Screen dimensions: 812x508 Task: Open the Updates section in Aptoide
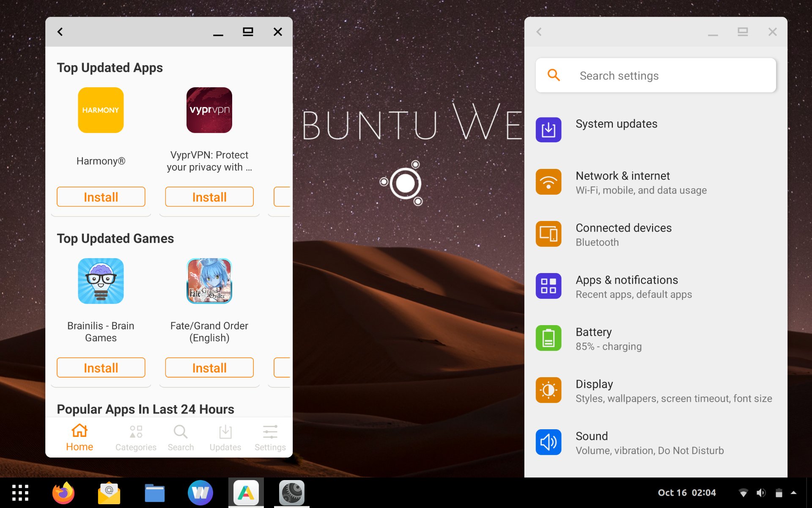(x=225, y=437)
